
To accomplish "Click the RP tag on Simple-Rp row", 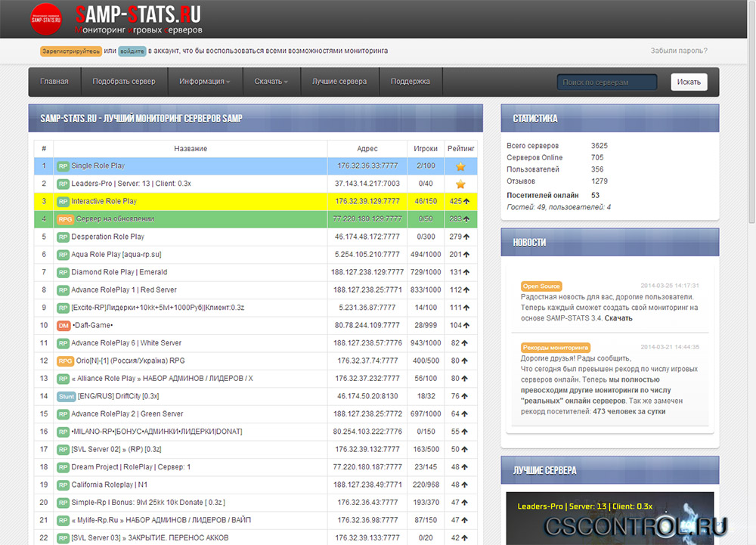I will pyautogui.click(x=64, y=503).
